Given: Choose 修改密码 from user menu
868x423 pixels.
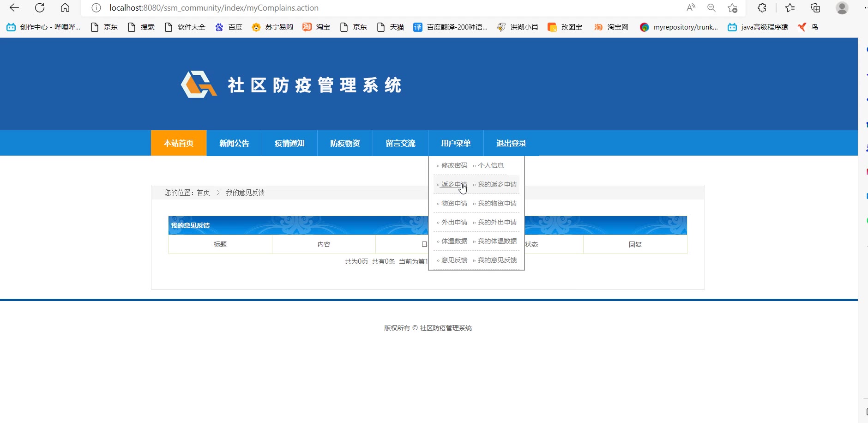Looking at the screenshot, I should pyautogui.click(x=454, y=165).
